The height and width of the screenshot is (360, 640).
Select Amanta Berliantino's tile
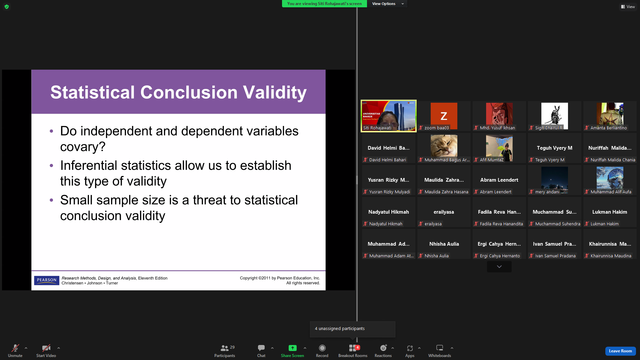(610, 116)
